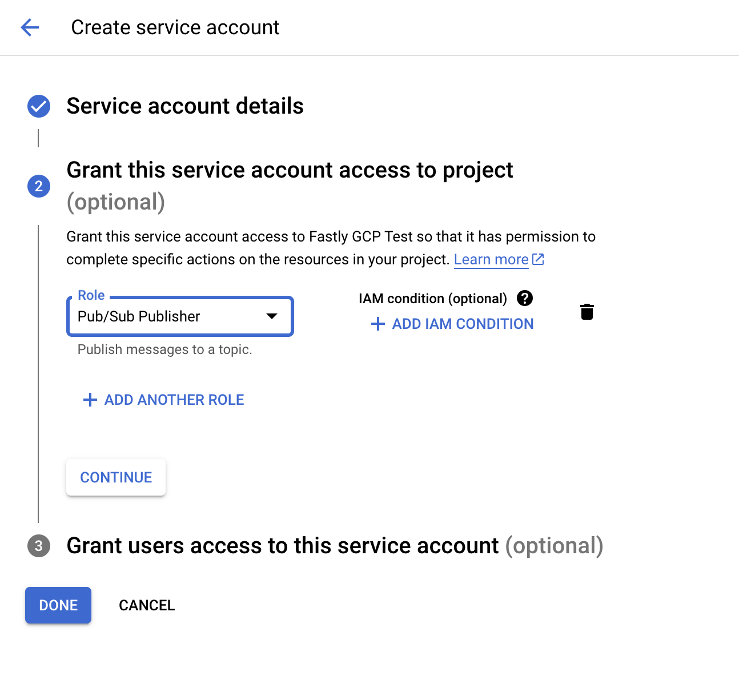The height and width of the screenshot is (700, 739).
Task: Click the back arrow to exit service account creation
Action: pyautogui.click(x=29, y=27)
